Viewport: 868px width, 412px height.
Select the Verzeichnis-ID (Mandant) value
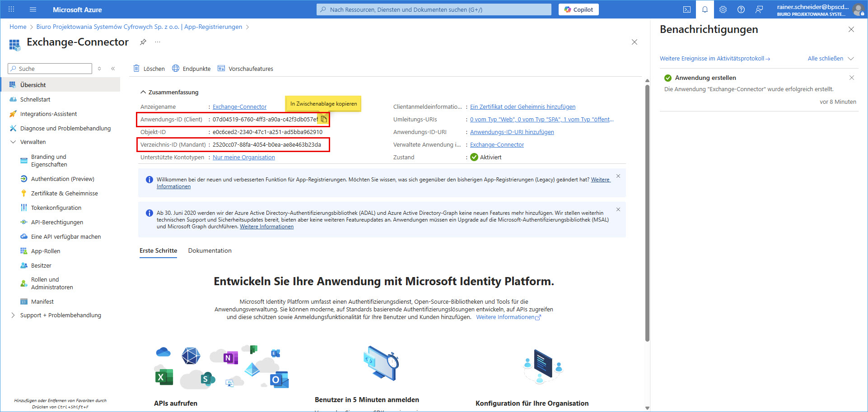pyautogui.click(x=266, y=144)
